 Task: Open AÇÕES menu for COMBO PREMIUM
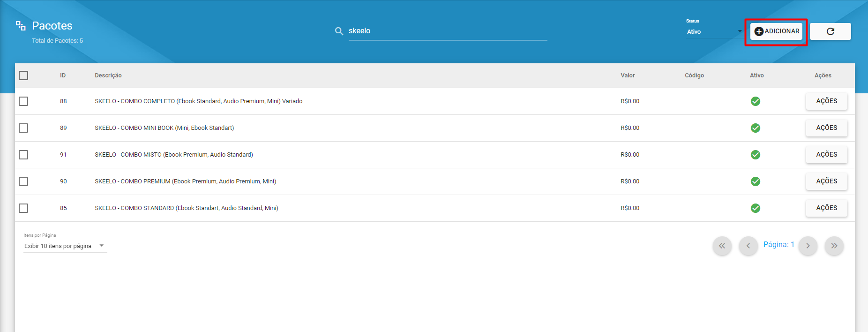[826, 181]
